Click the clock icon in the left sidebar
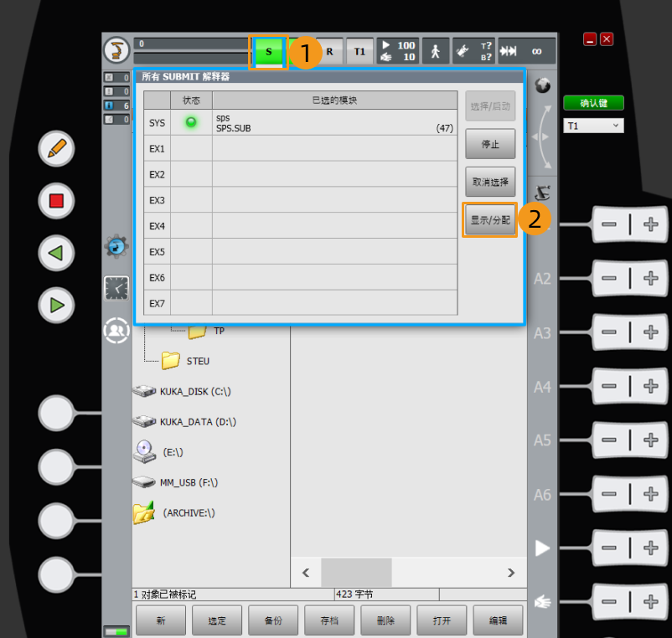 116,288
